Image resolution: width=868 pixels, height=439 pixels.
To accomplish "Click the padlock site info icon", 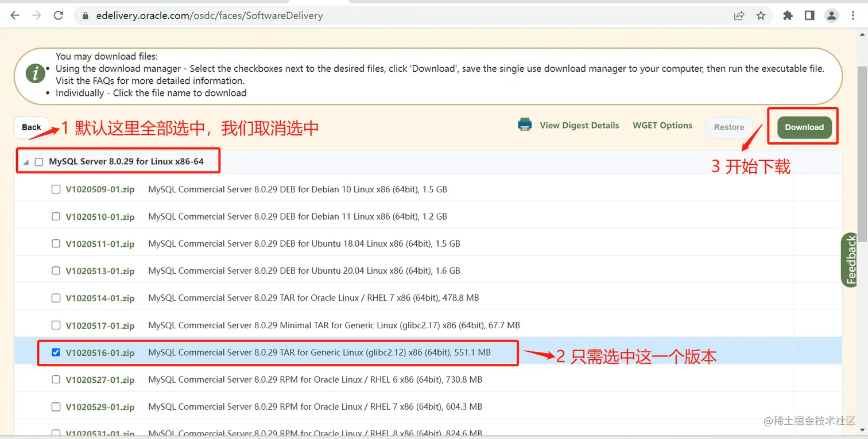I will (x=86, y=16).
